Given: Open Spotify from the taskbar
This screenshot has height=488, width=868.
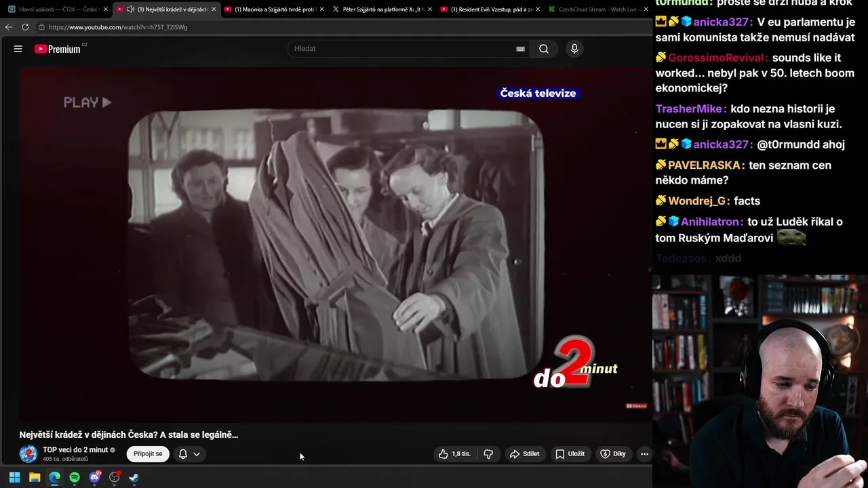Looking at the screenshot, I should tap(75, 477).
